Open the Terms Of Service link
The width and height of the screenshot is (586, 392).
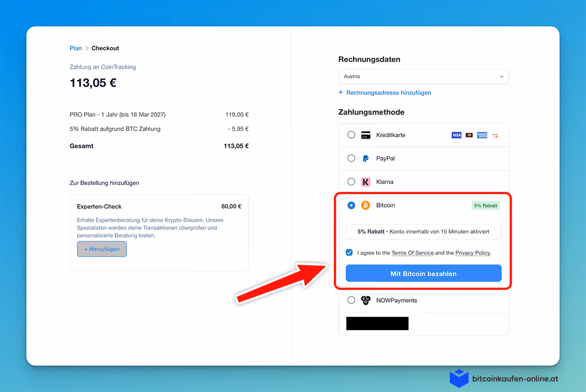click(413, 253)
